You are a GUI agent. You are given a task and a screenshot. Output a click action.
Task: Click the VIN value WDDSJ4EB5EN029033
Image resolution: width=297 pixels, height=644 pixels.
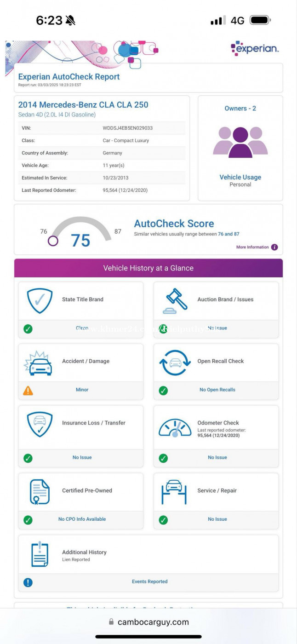tap(128, 128)
